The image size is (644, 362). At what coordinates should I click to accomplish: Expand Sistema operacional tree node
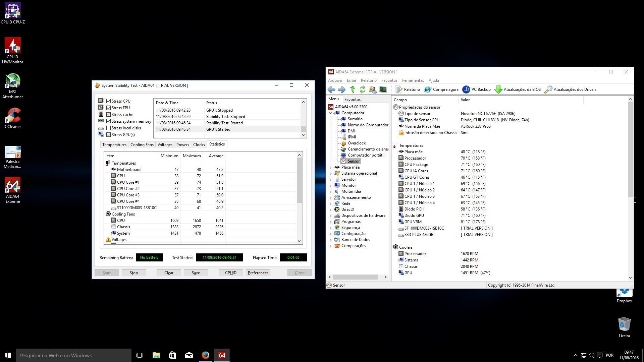point(331,173)
